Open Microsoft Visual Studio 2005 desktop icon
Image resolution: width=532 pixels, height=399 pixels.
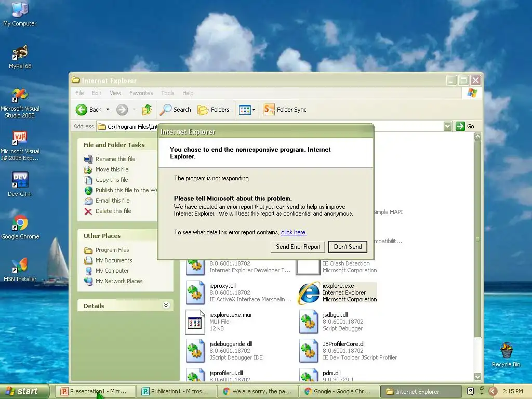(x=20, y=103)
